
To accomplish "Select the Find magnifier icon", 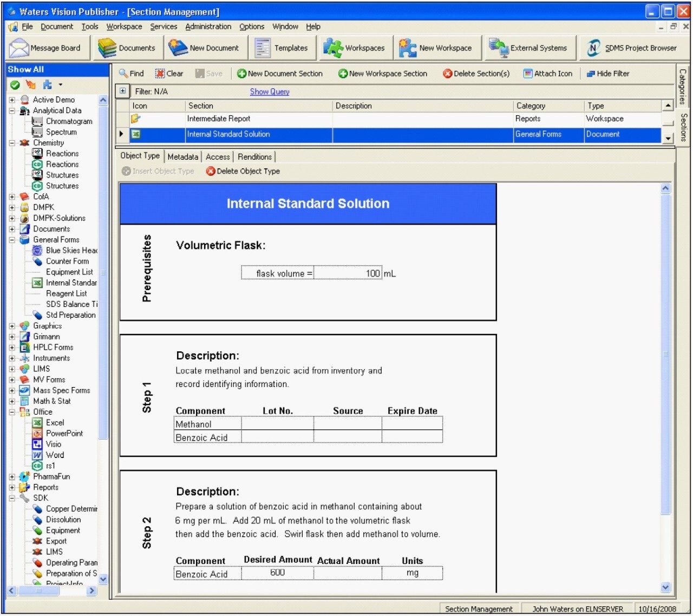I will [123, 73].
